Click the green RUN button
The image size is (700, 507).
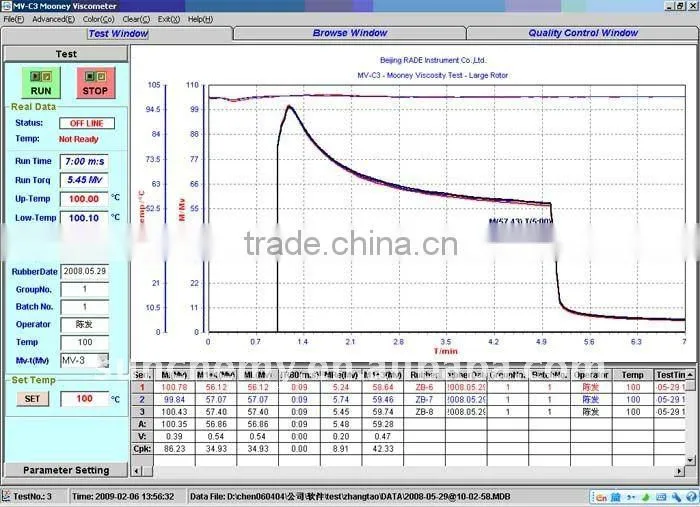(41, 83)
